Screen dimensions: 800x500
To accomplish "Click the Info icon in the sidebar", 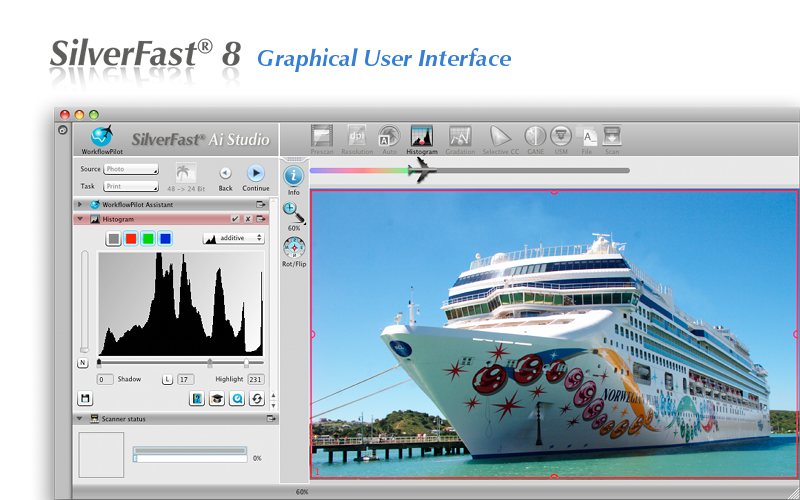I will (294, 176).
